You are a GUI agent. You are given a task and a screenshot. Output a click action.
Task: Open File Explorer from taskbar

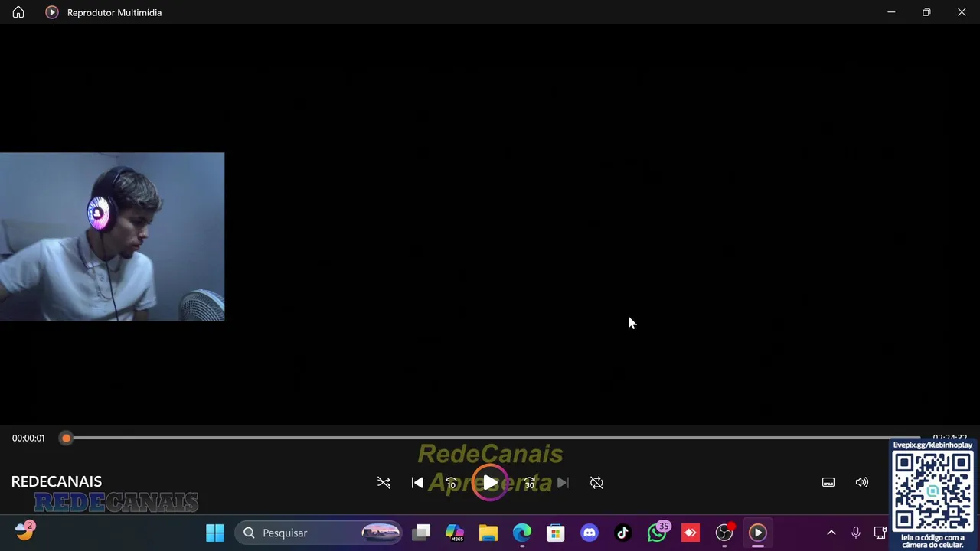point(488,533)
